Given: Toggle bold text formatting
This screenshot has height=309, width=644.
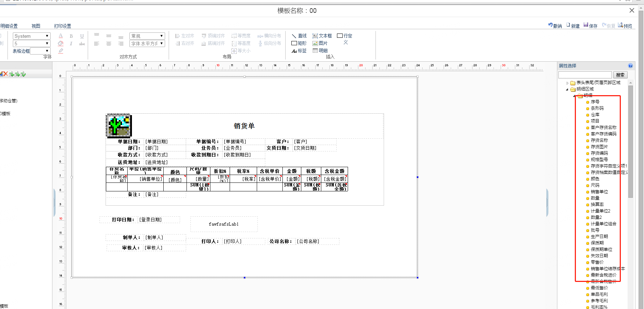Looking at the screenshot, I should [71, 36].
